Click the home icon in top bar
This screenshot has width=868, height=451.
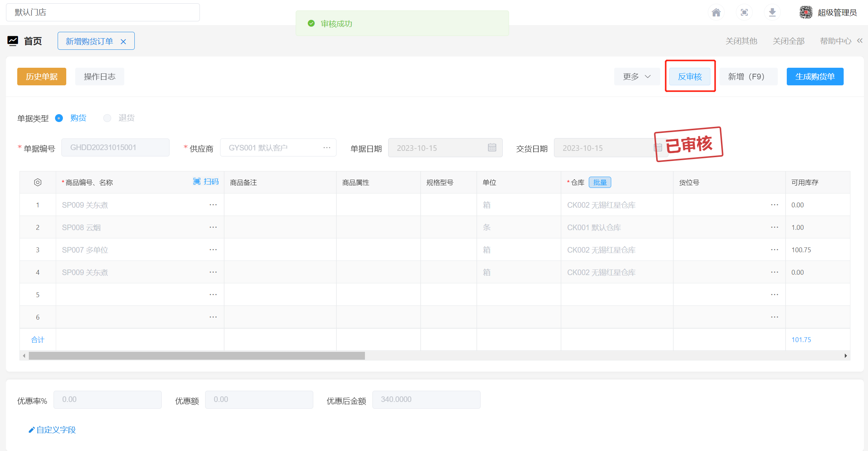point(716,12)
